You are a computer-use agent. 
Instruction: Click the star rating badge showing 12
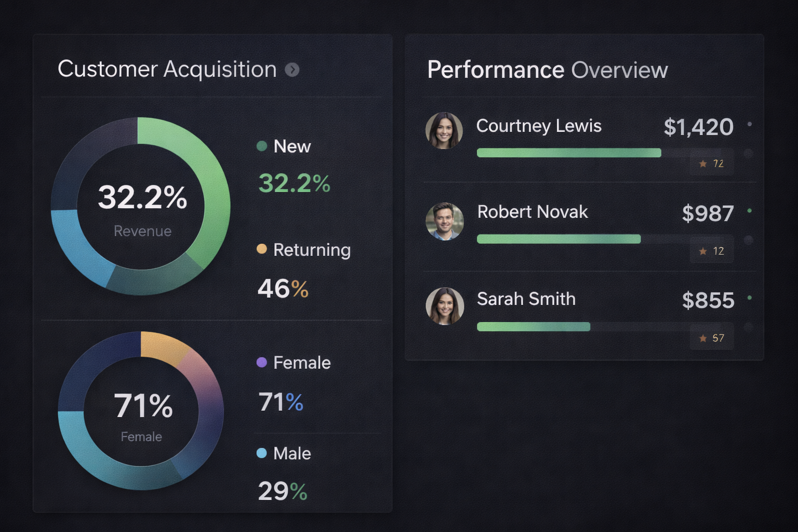711,251
